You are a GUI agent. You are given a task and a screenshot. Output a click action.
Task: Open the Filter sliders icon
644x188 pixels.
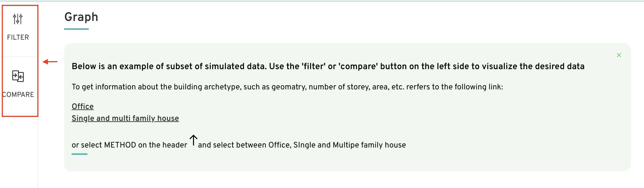click(18, 19)
